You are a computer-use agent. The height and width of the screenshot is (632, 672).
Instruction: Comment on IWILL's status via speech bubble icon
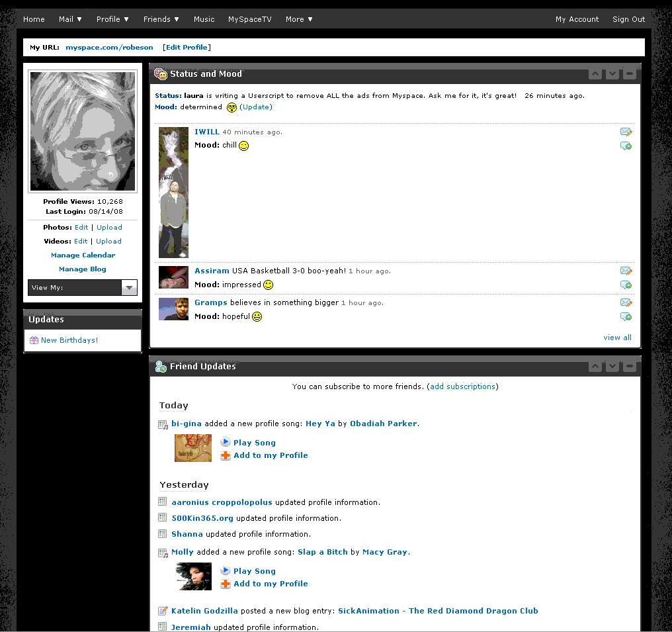pos(626,146)
